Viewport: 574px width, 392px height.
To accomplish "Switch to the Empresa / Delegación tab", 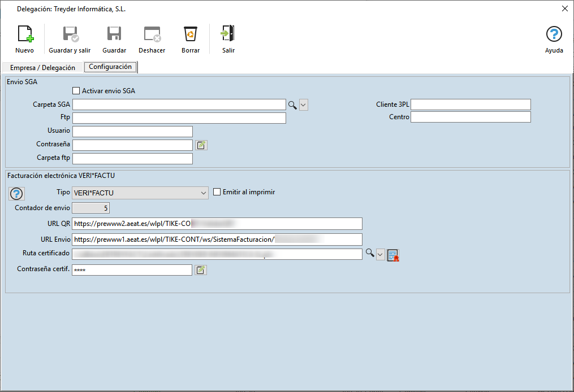I will [42, 68].
